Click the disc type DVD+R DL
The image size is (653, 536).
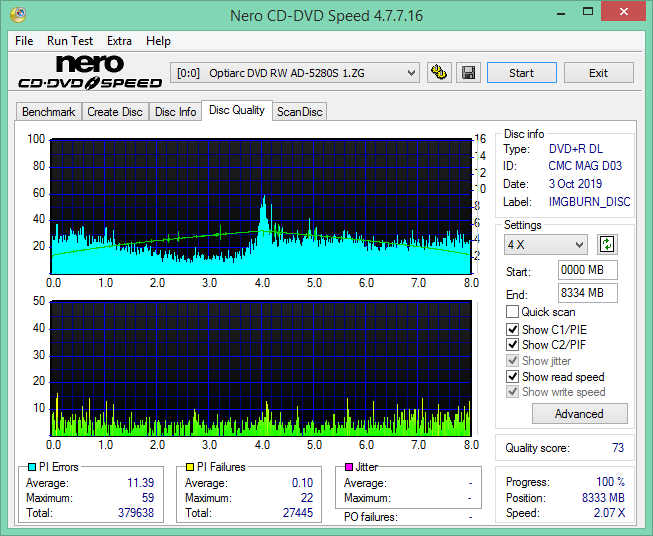coord(576,149)
